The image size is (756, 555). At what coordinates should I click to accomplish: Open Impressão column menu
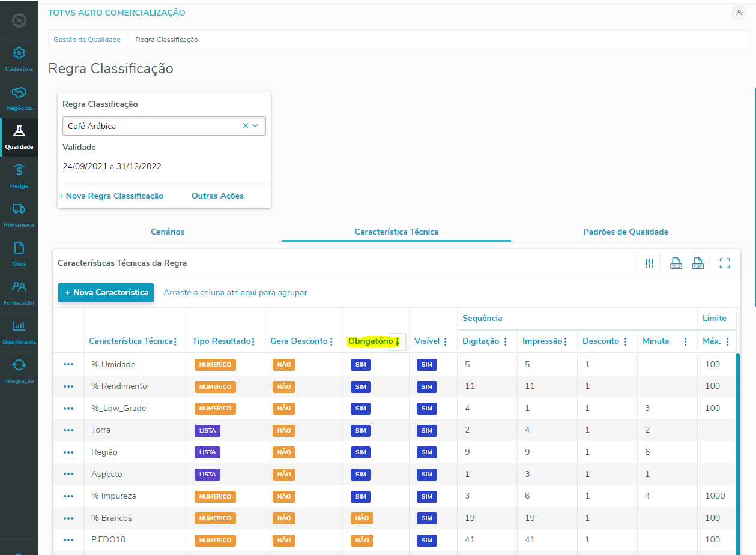[x=565, y=341]
